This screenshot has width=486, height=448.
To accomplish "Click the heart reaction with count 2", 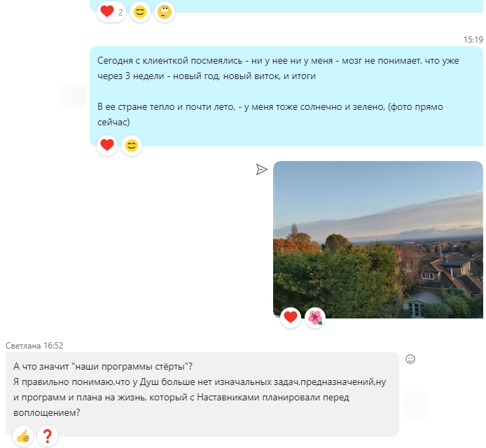I will click(x=111, y=12).
